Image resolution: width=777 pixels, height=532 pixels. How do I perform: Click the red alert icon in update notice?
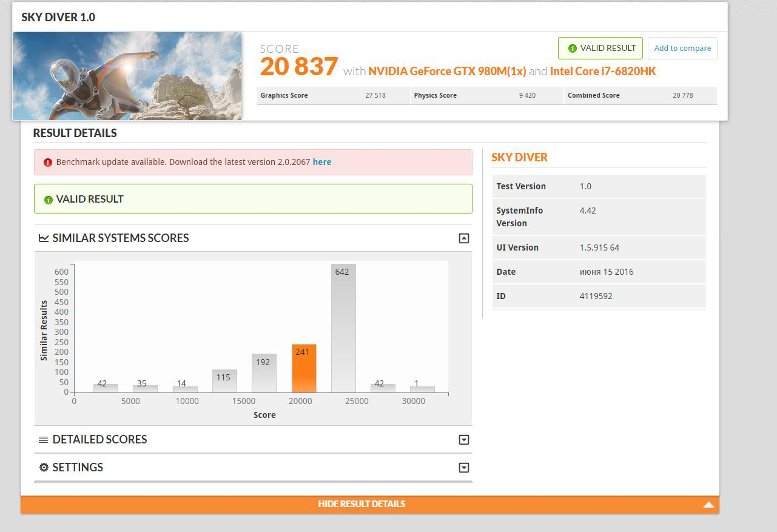tap(48, 163)
